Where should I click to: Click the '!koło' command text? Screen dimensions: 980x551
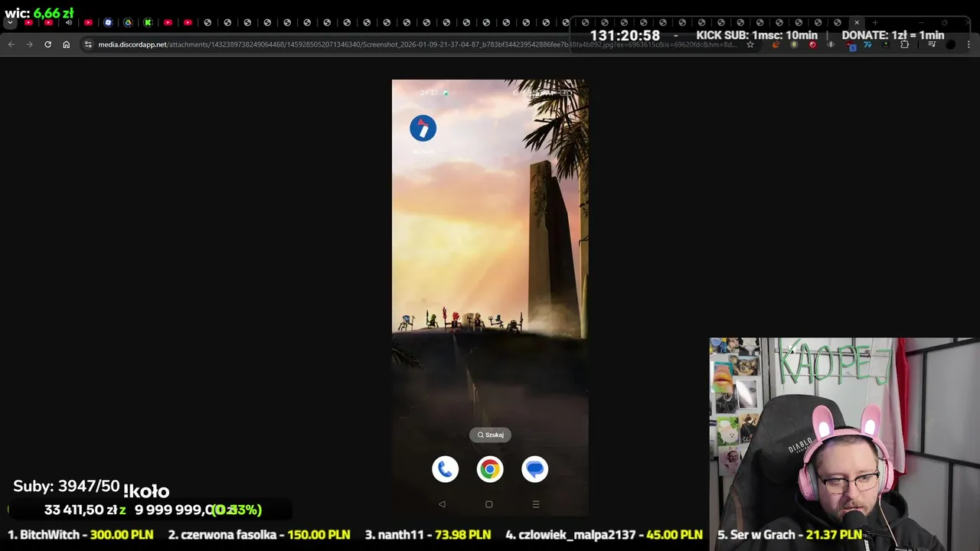click(x=146, y=491)
